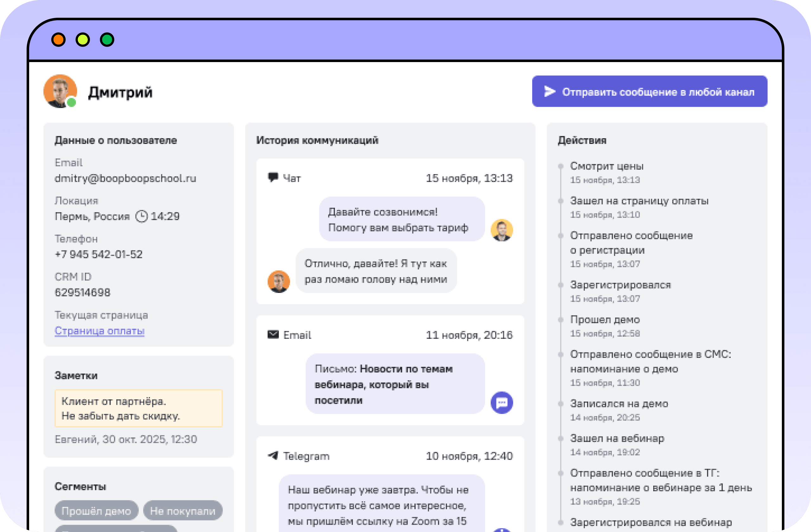
Task: Click the round purple chat icon by email message
Action: click(501, 402)
